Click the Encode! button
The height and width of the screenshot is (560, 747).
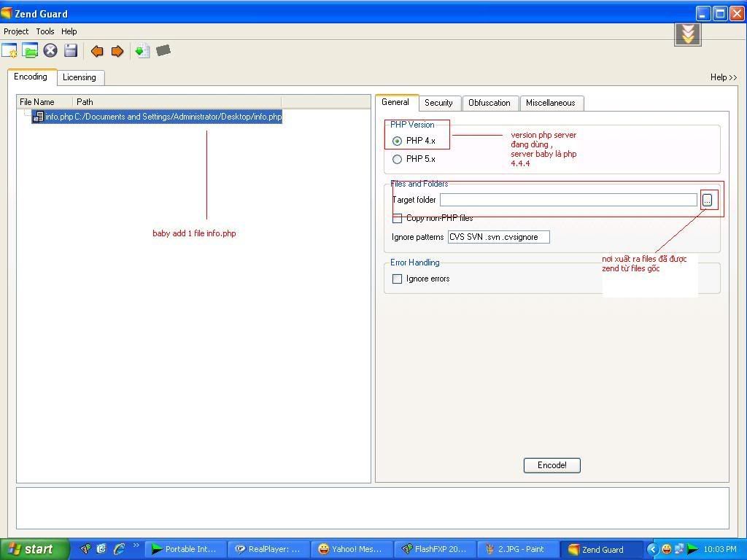pyautogui.click(x=551, y=465)
